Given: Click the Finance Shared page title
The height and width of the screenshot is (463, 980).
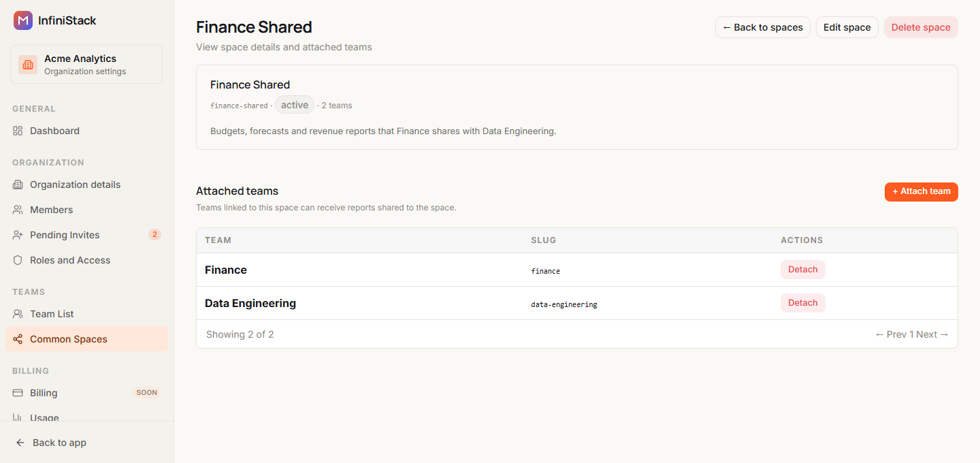Looking at the screenshot, I should (x=254, y=27).
